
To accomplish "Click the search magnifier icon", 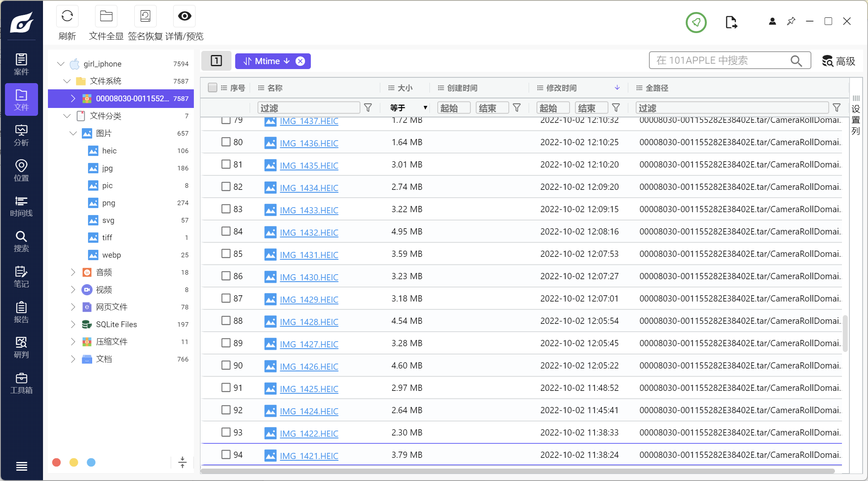I will [796, 61].
